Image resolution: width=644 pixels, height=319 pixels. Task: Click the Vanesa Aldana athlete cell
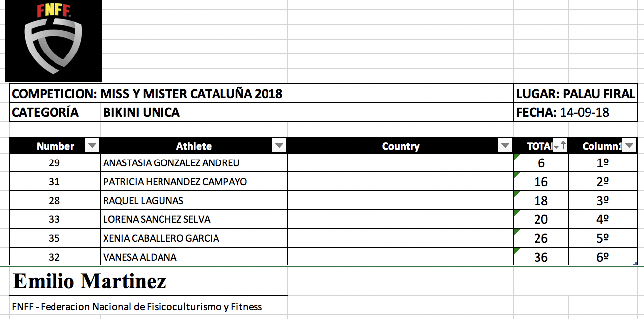click(x=140, y=257)
